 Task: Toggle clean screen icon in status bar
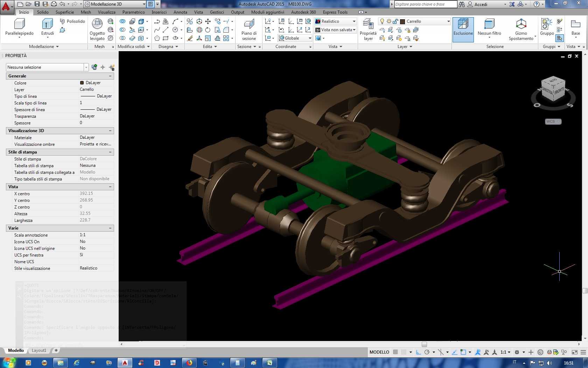pos(574,352)
